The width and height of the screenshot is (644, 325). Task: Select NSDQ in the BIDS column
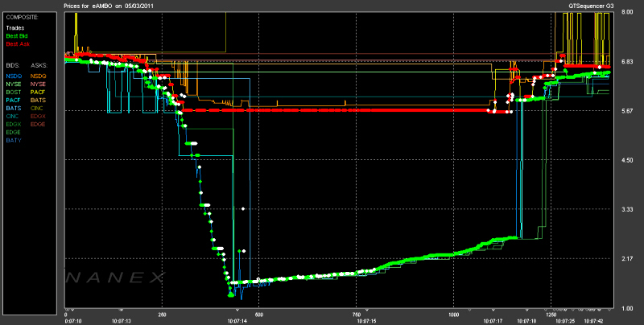pos(14,76)
